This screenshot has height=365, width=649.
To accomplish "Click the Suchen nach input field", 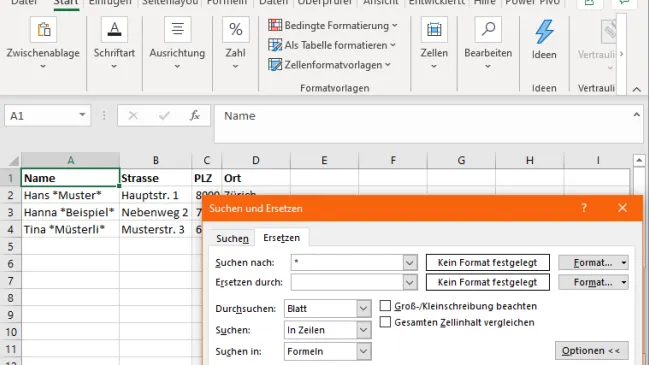I will 347,262.
